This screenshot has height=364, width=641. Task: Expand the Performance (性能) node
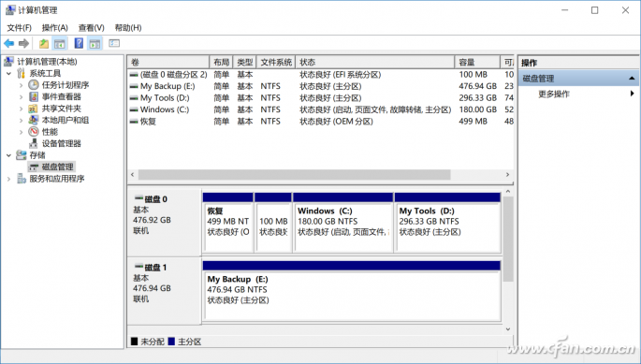tap(22, 132)
